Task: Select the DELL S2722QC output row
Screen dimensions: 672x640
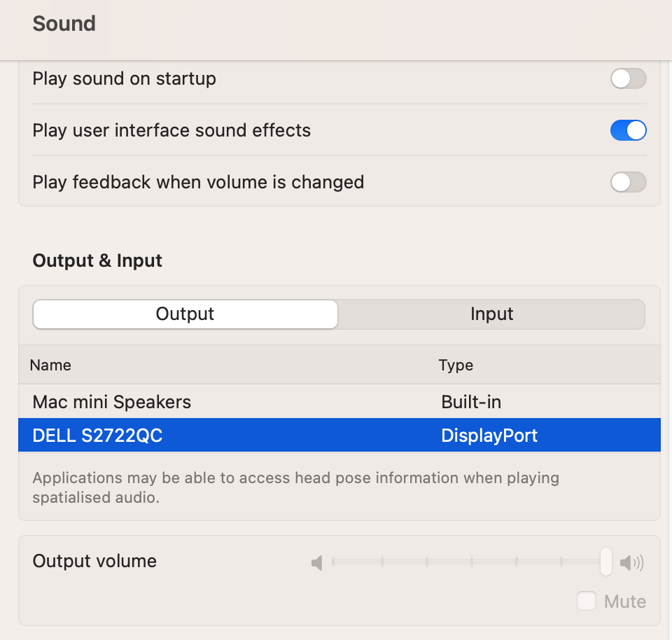Action: coord(98,436)
